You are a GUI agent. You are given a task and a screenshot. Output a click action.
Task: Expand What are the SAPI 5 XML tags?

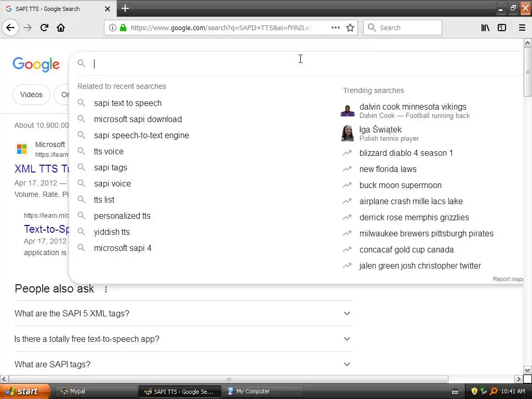tap(183, 313)
